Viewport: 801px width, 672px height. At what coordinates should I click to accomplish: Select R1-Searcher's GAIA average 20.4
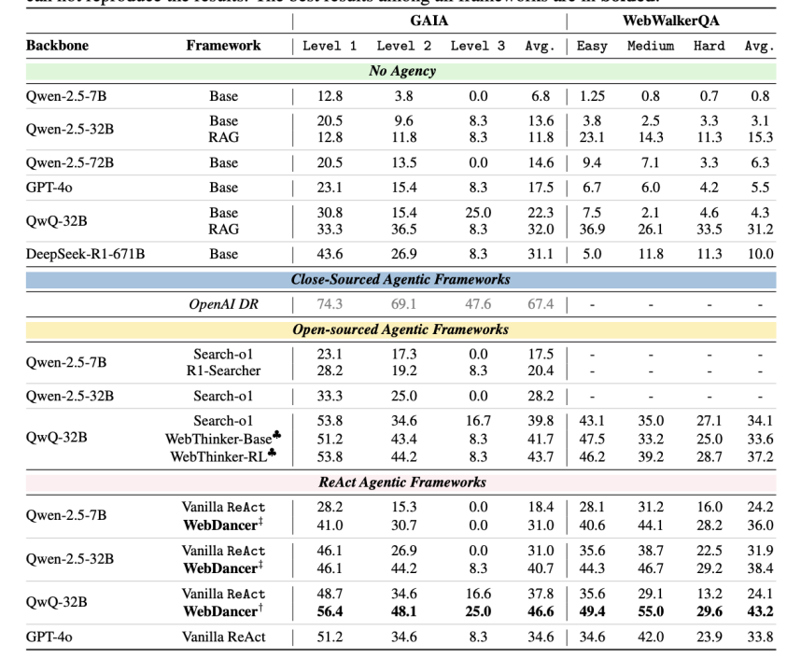[541, 371]
